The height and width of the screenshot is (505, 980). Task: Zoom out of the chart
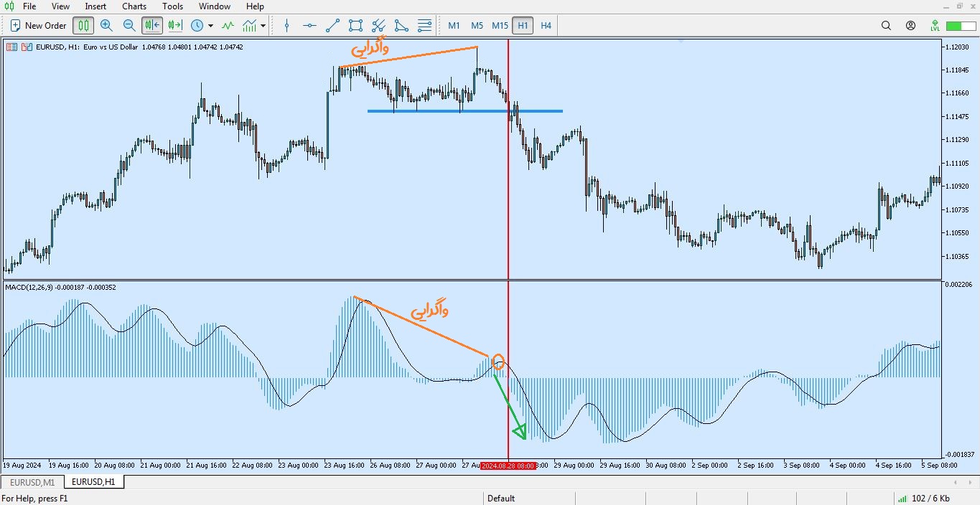click(129, 26)
